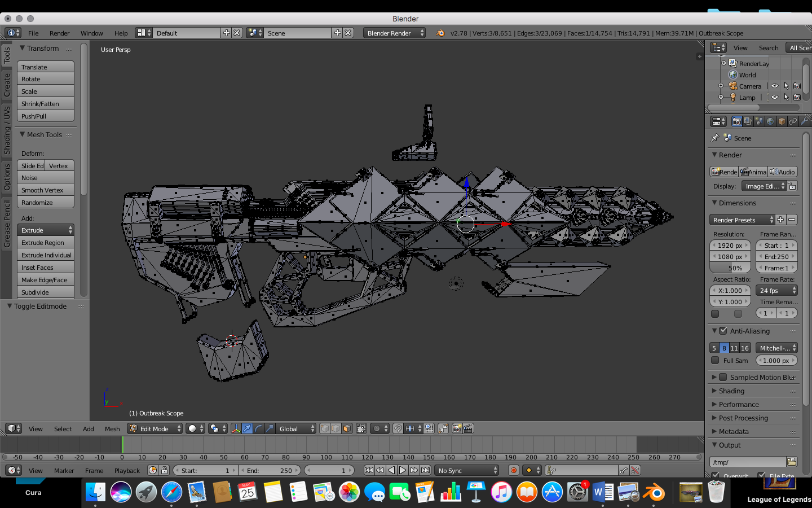Screen dimensions: 812x508
Task: Set anti-aliasing samples to 16
Action: pyautogui.click(x=745, y=348)
